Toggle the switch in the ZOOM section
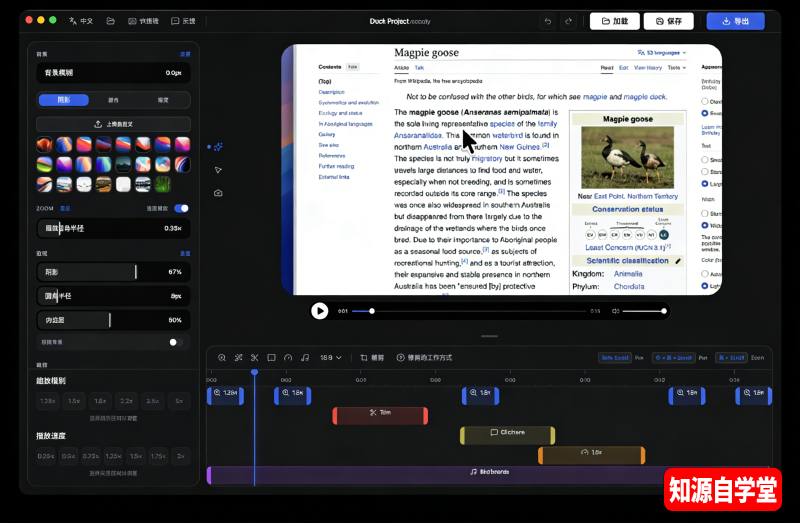This screenshot has height=523, width=800. click(x=181, y=208)
